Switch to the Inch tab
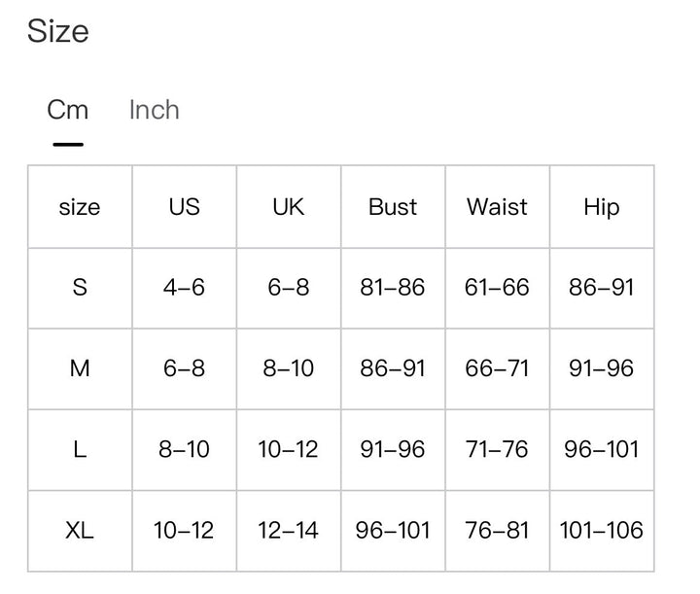The height and width of the screenshot is (594, 700). pos(155,110)
